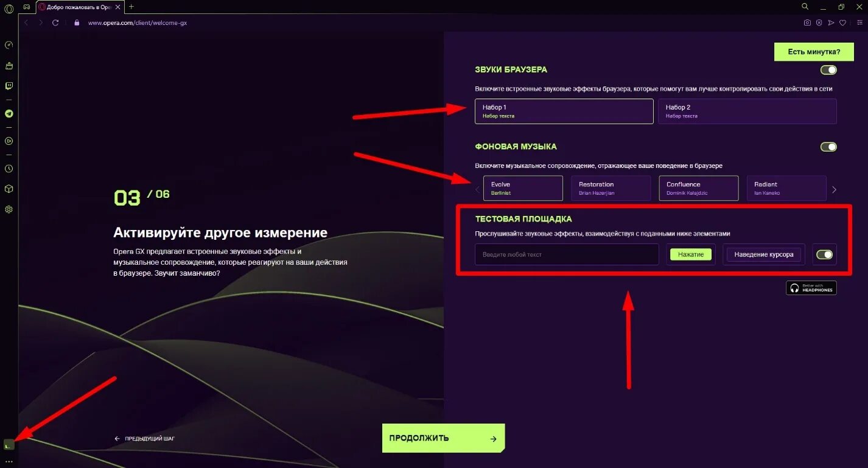
Task: Go back via ПРЕДЫДУЩИЙ ШАГ link
Action: [145, 438]
